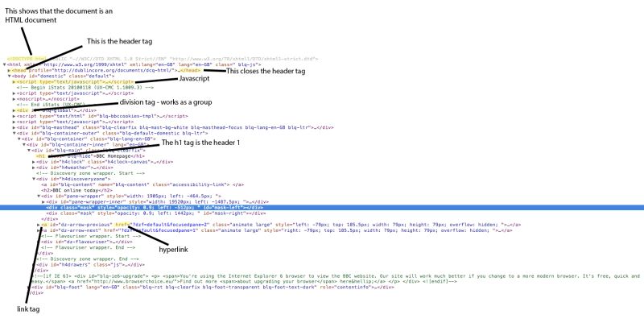Screen dimensions: 644x327
Task: Collapse the blq-container-inner div
Action: tap(24, 145)
